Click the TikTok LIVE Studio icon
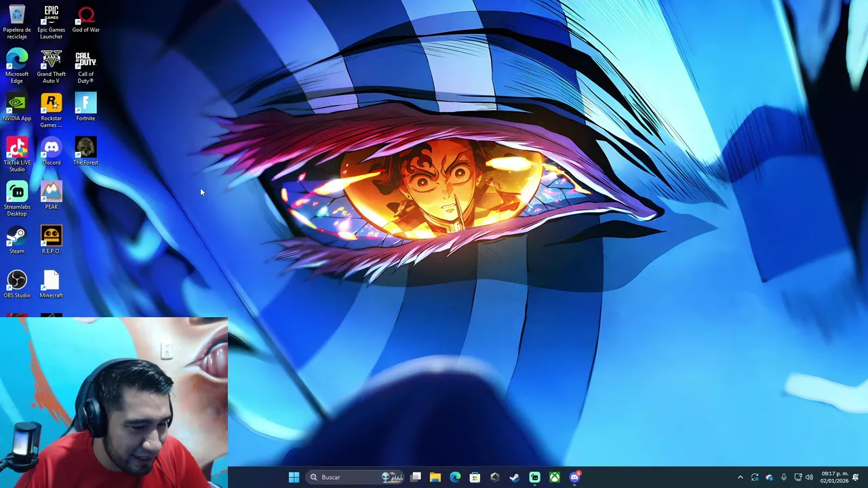The width and height of the screenshot is (868, 488). tap(17, 155)
